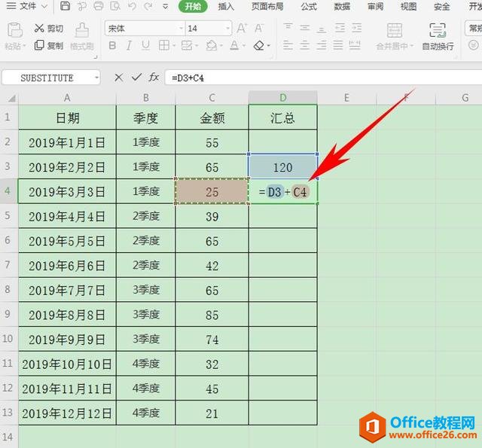Select column C header
This screenshot has width=482, height=448.
pyautogui.click(x=212, y=98)
